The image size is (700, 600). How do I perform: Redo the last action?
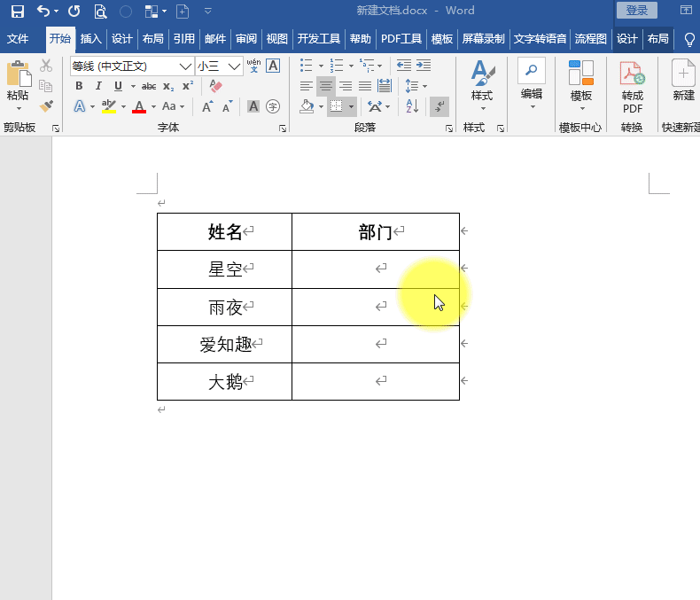(74, 11)
